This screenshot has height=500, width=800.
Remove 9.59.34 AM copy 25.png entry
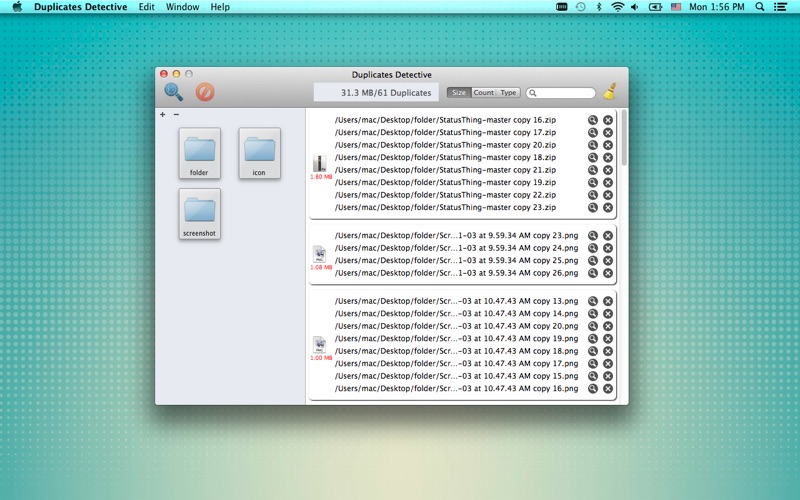coord(608,260)
